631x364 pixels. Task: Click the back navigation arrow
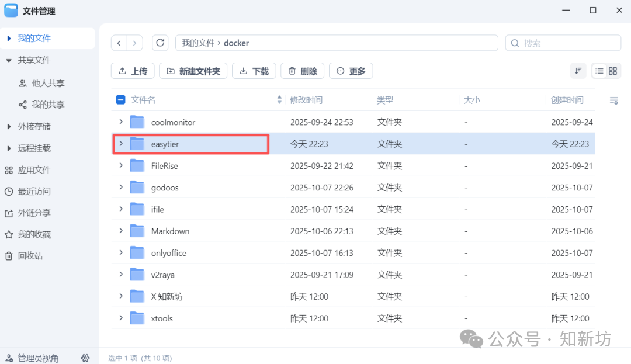(x=119, y=43)
